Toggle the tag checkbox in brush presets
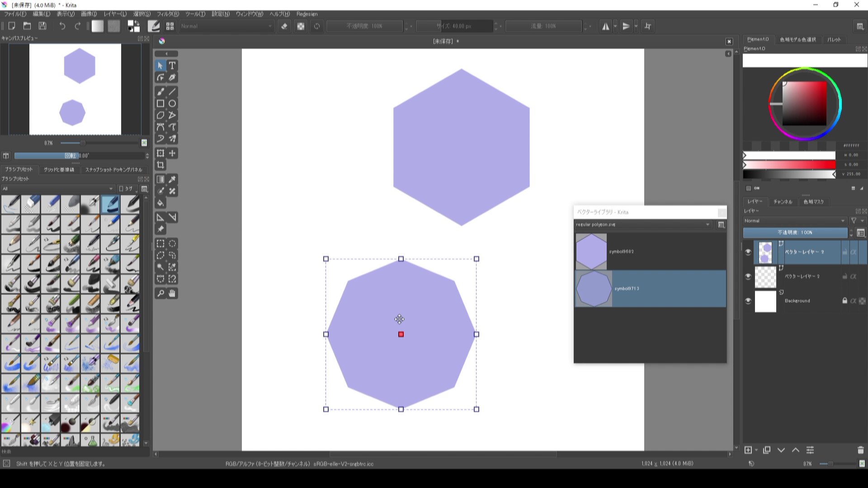 click(x=121, y=189)
